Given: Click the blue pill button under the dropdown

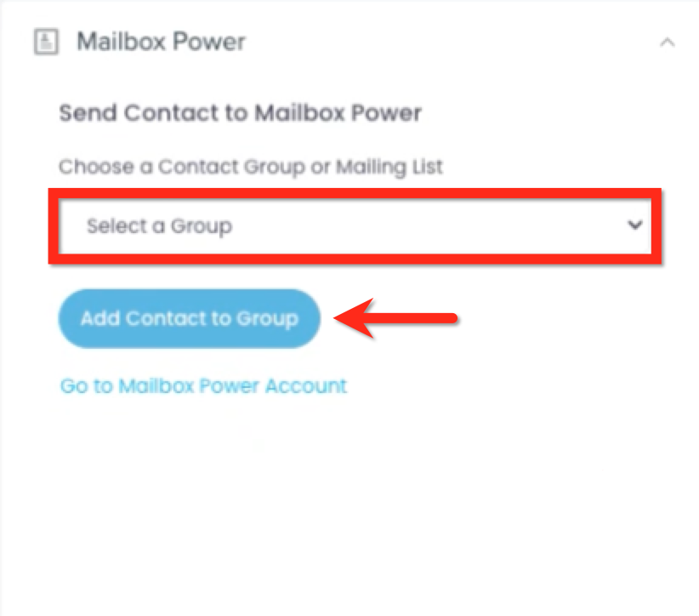Looking at the screenshot, I should click(x=190, y=318).
